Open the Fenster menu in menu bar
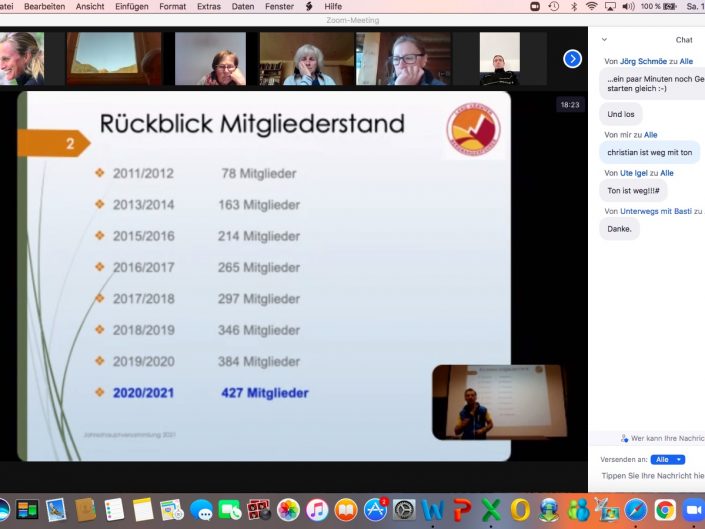Viewport: 705px width, 529px height. coord(279,6)
